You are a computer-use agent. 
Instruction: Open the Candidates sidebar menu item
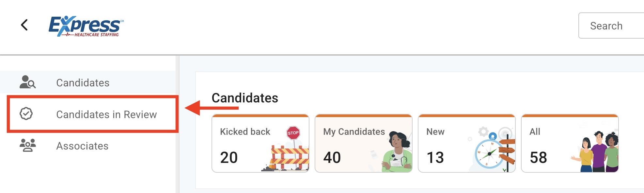[x=83, y=83]
